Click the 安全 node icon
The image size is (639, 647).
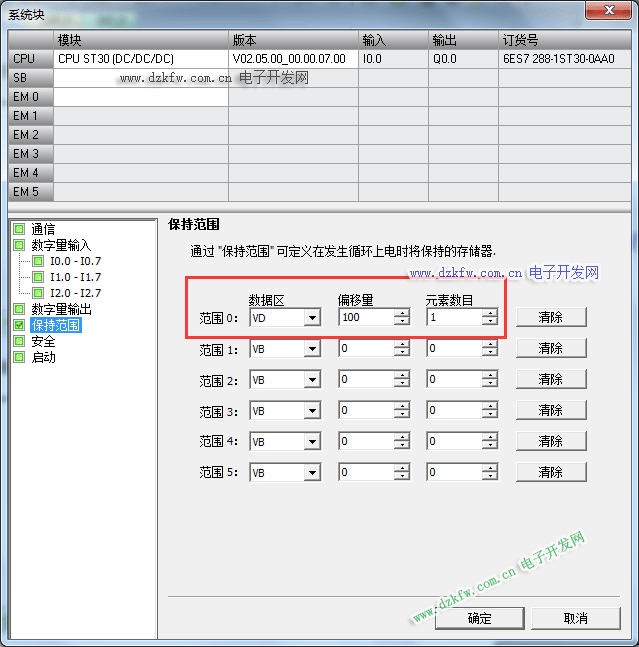pyautogui.click(x=19, y=341)
